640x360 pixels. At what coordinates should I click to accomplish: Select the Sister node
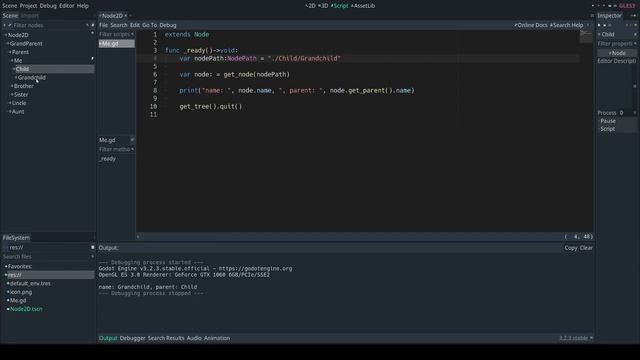21,95
